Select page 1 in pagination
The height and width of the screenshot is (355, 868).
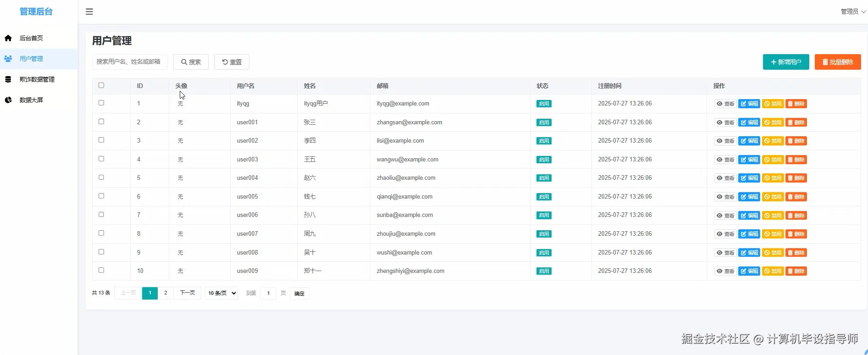[150, 293]
